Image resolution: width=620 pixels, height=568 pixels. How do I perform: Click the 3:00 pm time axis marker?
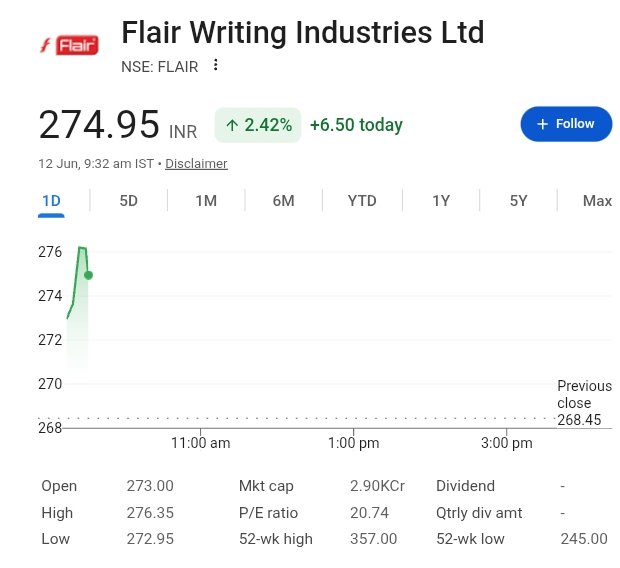click(x=507, y=443)
